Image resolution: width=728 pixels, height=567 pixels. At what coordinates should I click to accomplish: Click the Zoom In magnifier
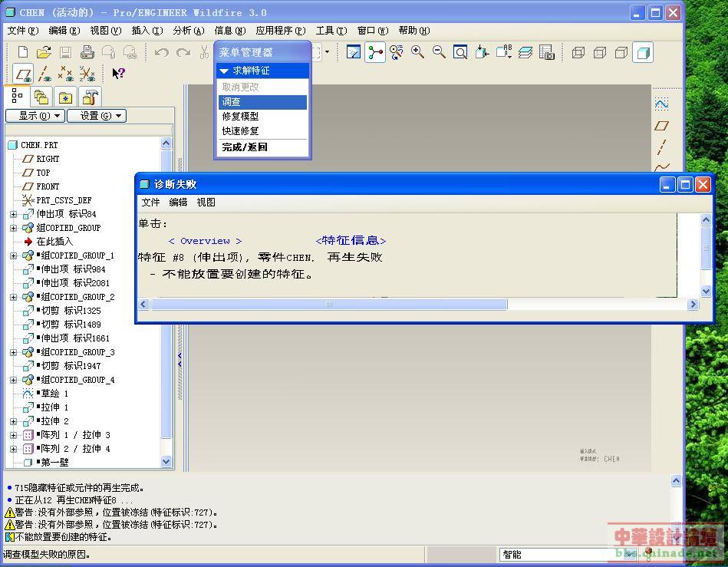click(x=417, y=52)
